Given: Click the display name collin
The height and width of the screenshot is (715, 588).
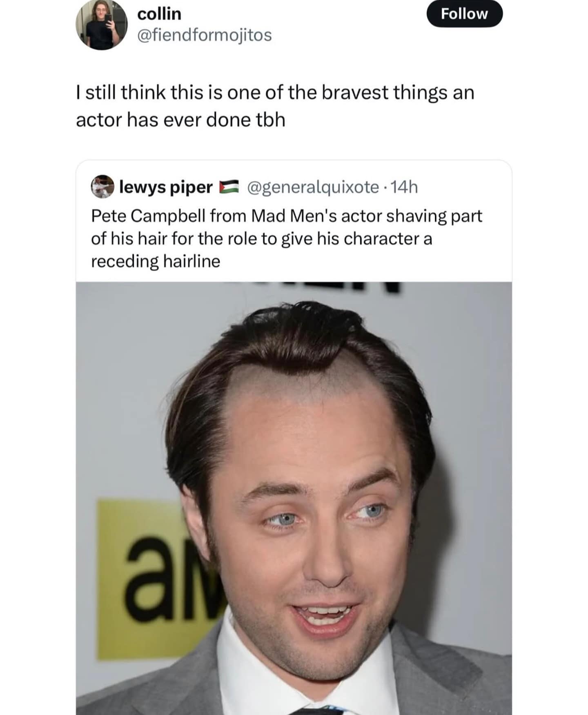Looking at the screenshot, I should pos(159,14).
